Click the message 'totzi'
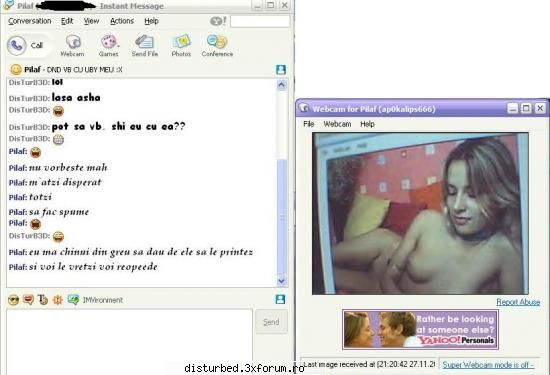 click(40, 197)
